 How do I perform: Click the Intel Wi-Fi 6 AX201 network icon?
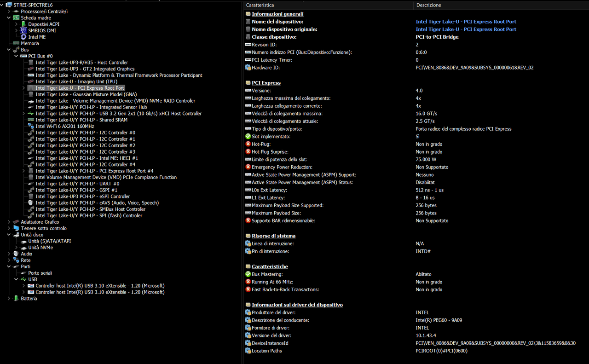tap(31, 126)
